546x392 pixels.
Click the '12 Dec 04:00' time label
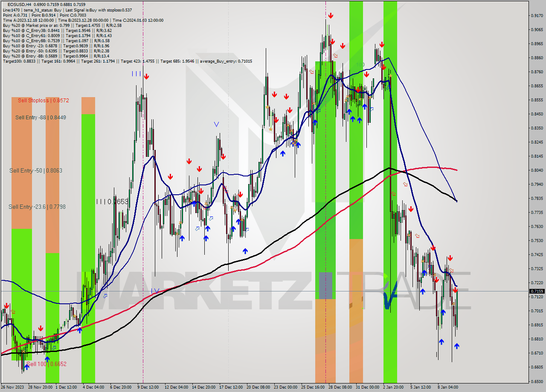176,387
